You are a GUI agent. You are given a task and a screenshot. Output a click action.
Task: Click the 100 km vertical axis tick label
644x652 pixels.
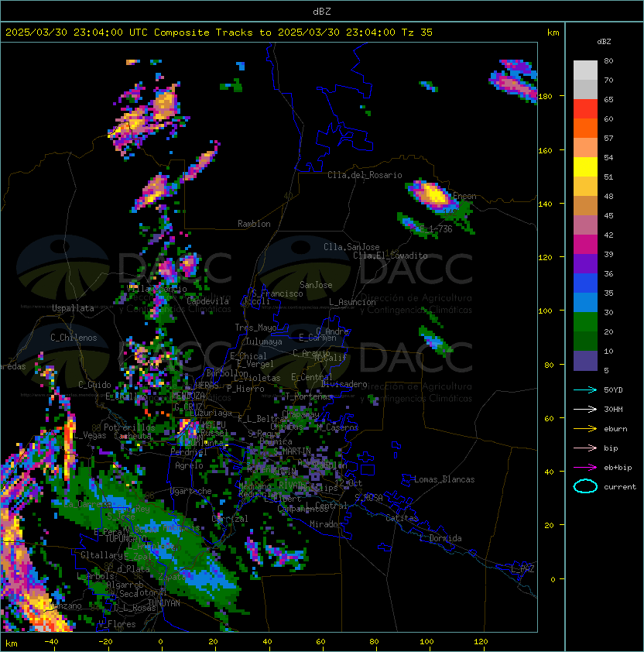pos(545,311)
